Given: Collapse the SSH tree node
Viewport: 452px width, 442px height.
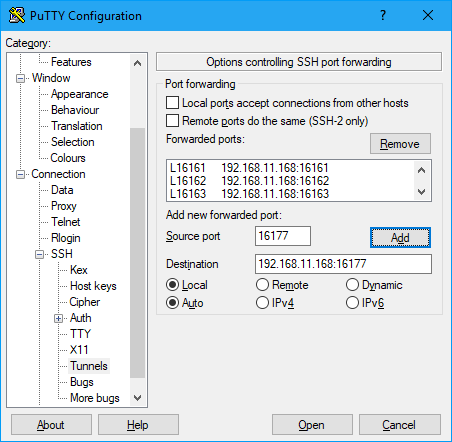Looking at the screenshot, I should (x=39, y=254).
